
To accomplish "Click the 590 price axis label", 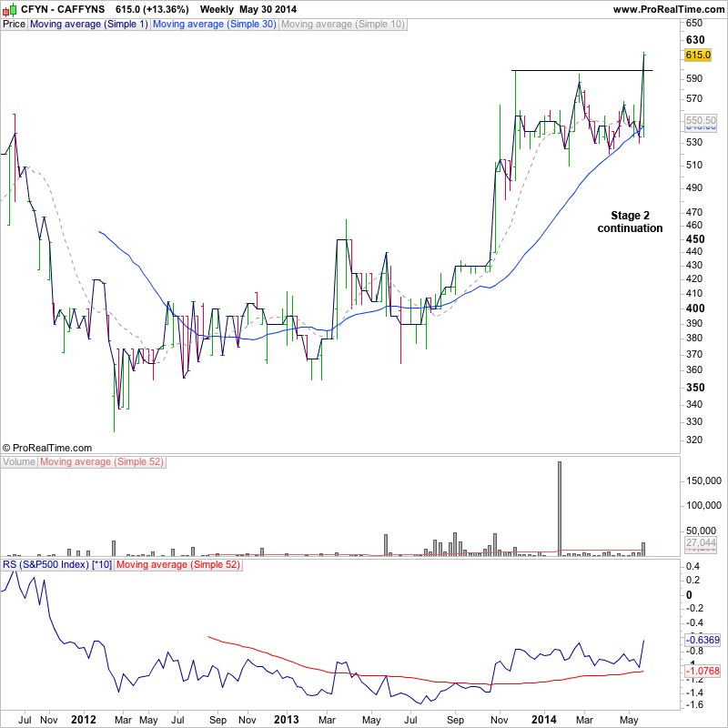I will click(694, 78).
